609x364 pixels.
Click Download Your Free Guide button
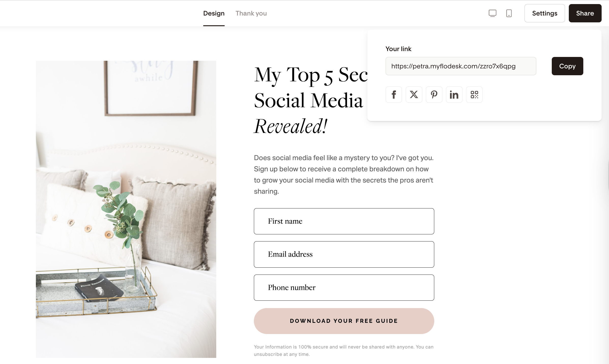(344, 321)
